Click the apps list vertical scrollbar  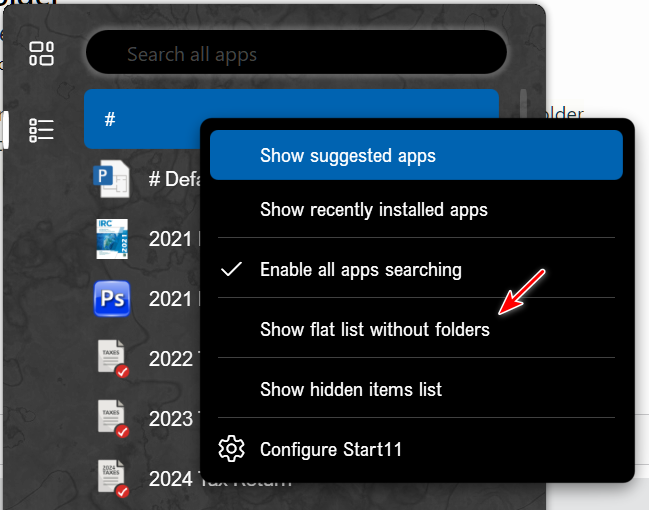pos(523,104)
